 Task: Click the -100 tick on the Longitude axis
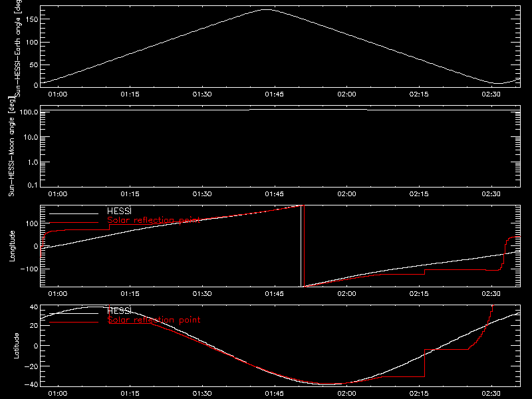tap(29, 269)
